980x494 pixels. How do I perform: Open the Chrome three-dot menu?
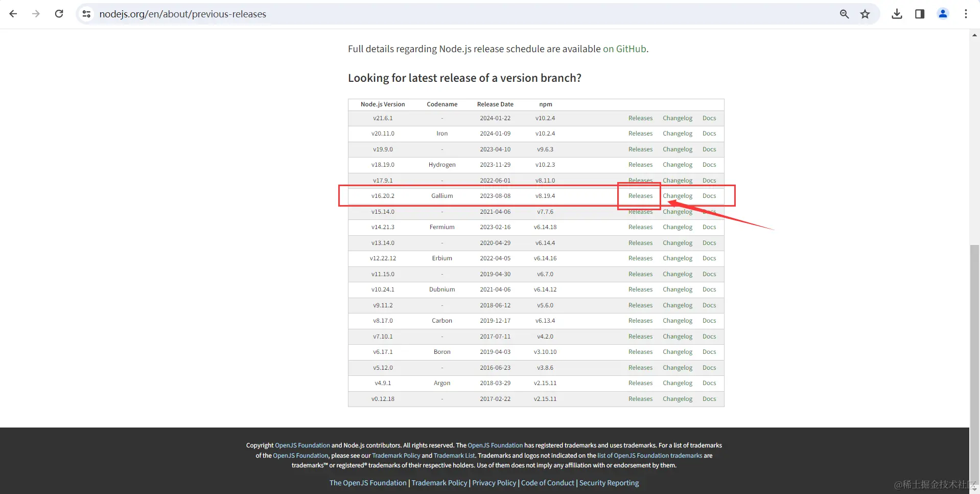pyautogui.click(x=966, y=14)
